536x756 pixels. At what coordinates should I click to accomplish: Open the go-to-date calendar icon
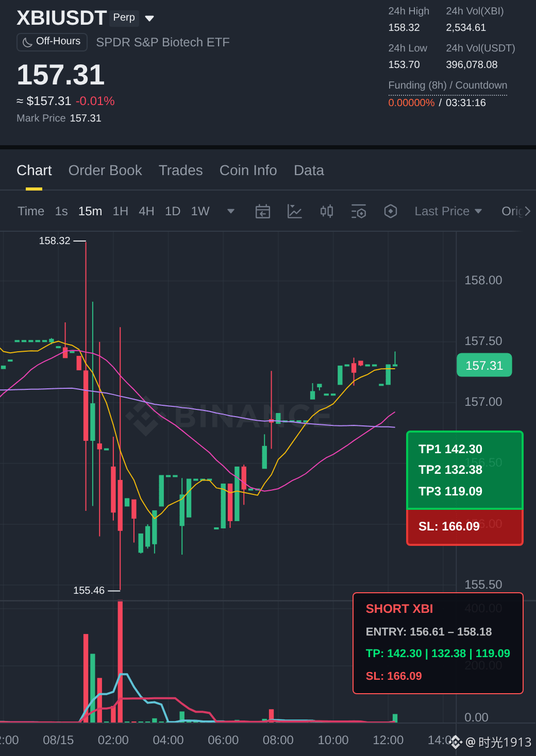tap(263, 211)
